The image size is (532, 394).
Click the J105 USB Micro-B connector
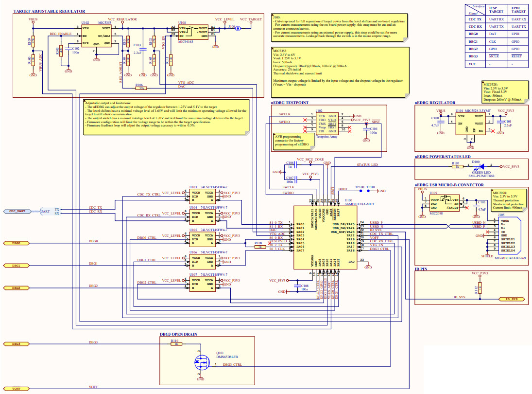pyautogui.click(x=506, y=236)
